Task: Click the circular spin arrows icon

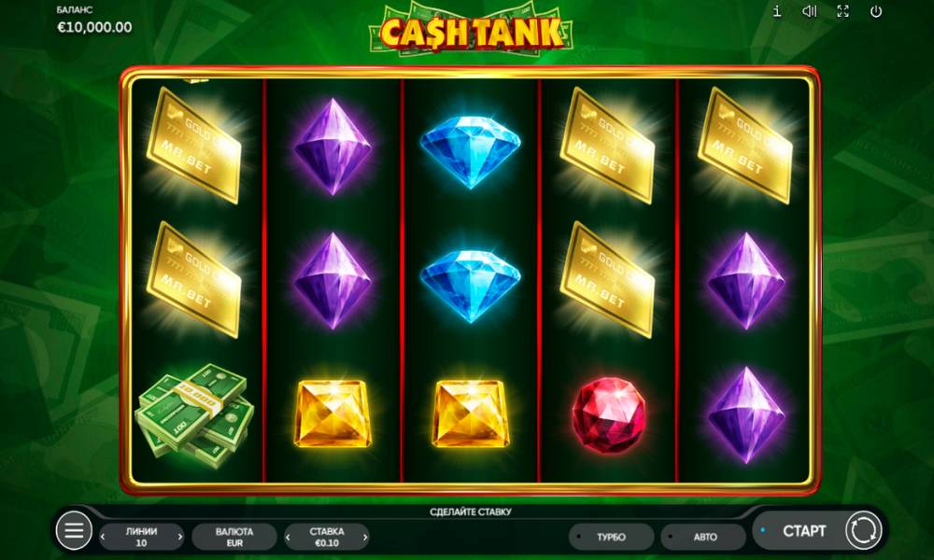Action: click(x=863, y=529)
